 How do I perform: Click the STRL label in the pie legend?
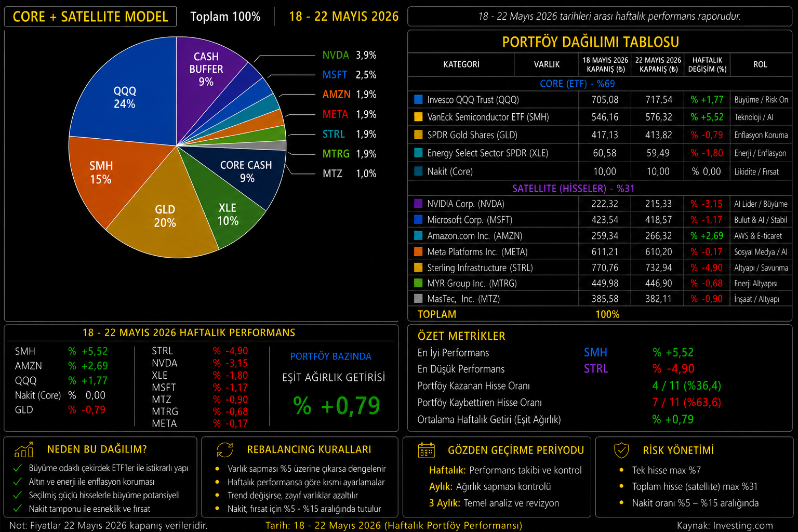tap(334, 134)
